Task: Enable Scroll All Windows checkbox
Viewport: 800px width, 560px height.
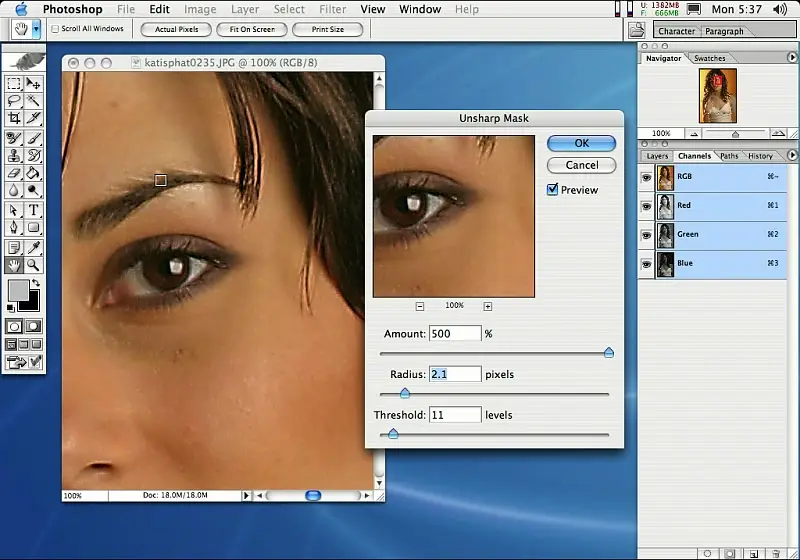Action: pos(55,29)
